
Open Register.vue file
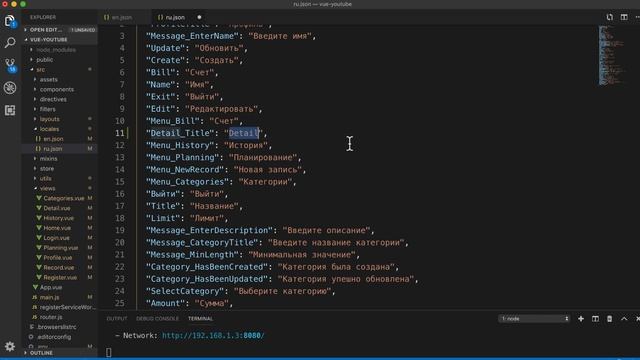tap(60, 278)
